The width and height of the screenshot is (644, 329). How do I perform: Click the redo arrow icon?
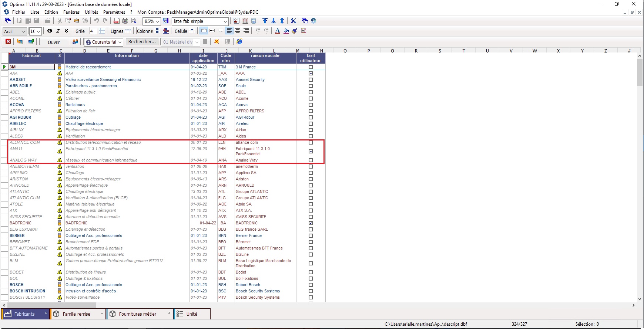[105, 21]
